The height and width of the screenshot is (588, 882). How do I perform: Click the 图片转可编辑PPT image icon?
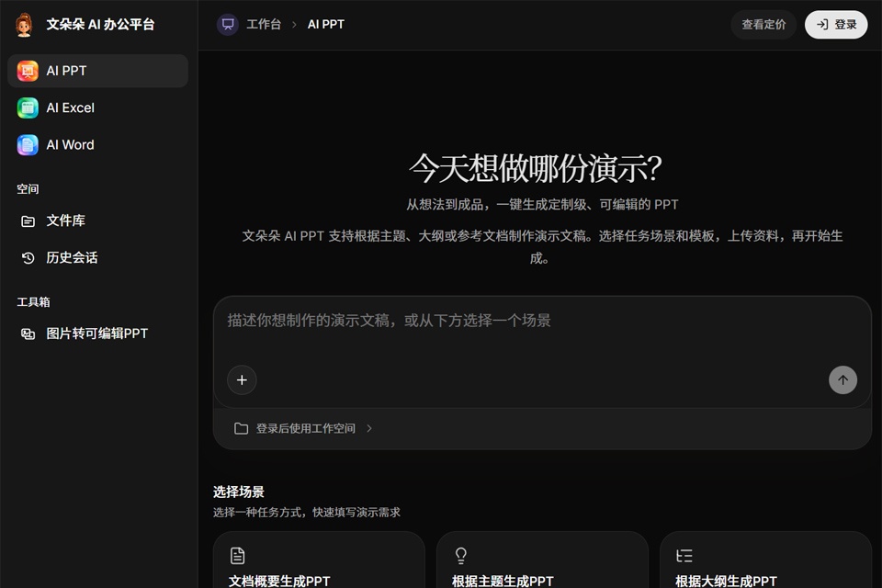(28, 334)
